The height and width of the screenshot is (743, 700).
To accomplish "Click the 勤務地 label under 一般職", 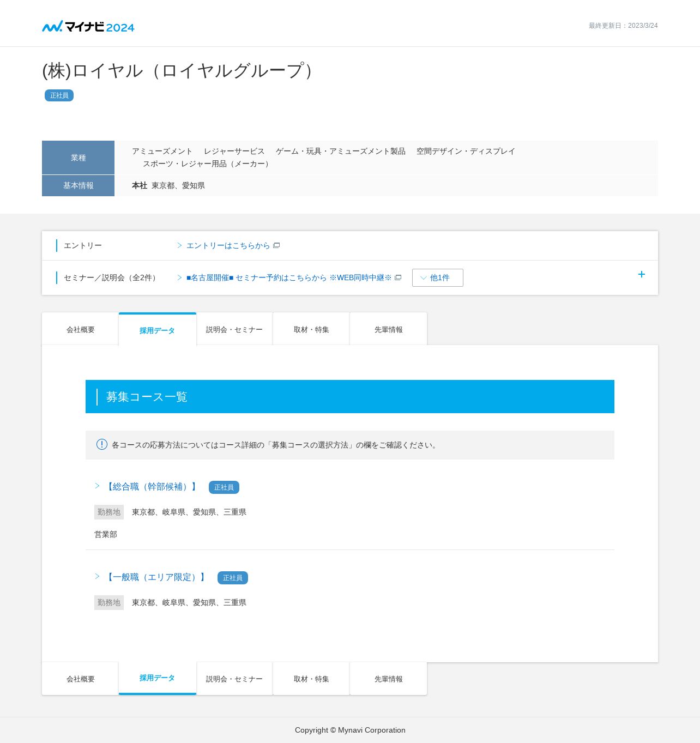I will point(109,602).
